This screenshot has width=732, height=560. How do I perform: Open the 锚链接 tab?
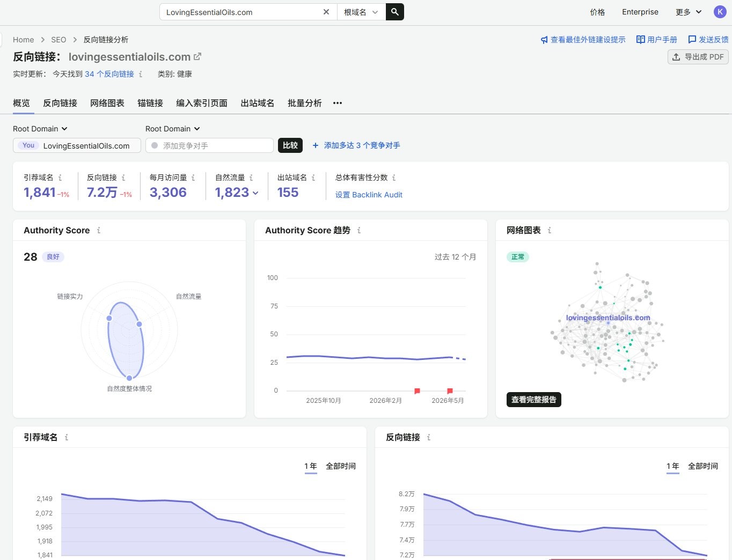[x=150, y=103]
